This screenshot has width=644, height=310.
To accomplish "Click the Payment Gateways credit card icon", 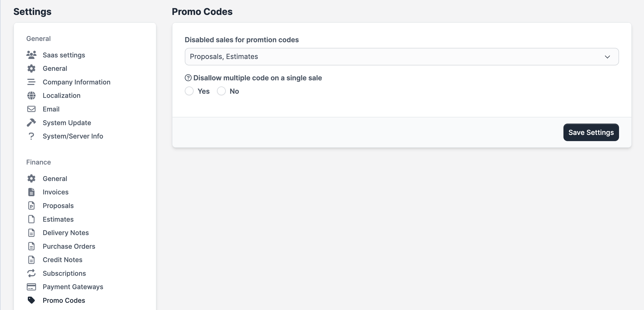I will [31, 287].
